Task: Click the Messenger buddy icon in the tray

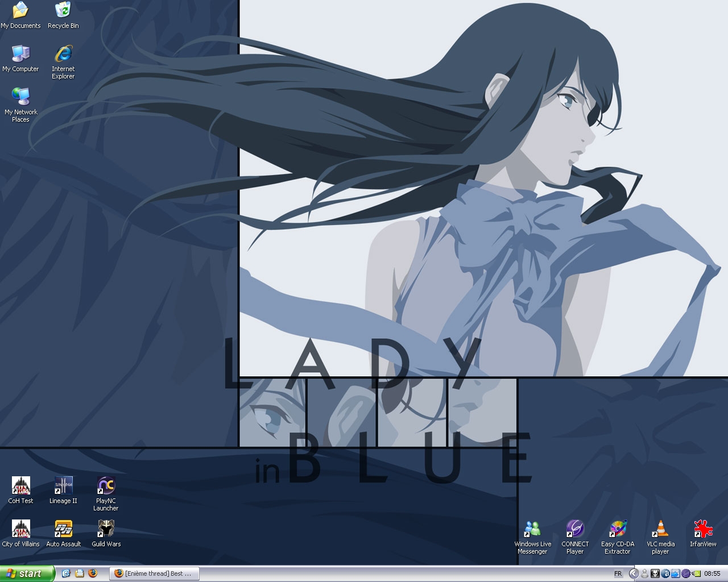Action: click(645, 574)
